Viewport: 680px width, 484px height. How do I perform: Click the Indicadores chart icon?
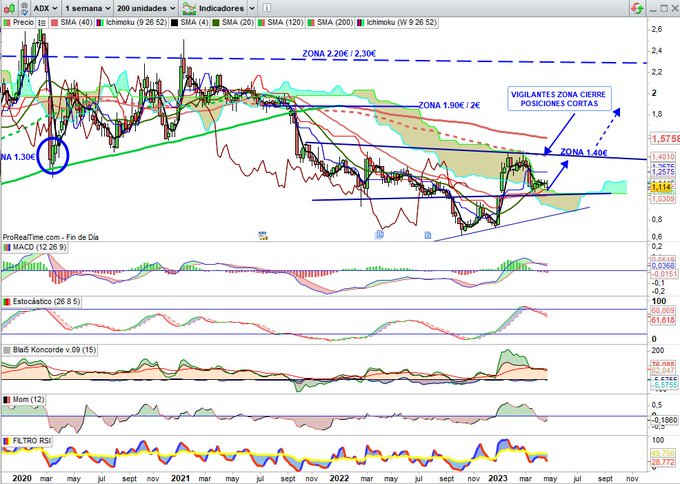(189, 8)
